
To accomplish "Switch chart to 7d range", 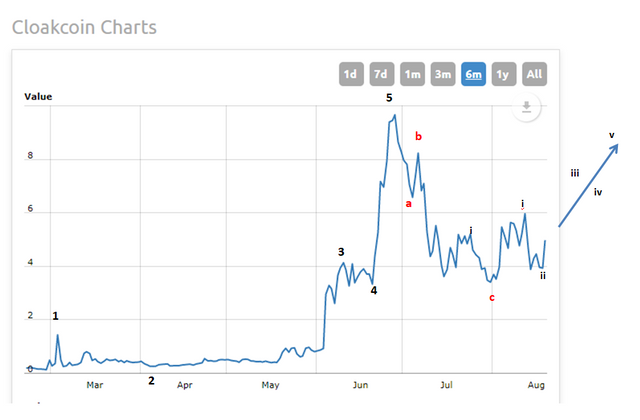I will pos(381,74).
